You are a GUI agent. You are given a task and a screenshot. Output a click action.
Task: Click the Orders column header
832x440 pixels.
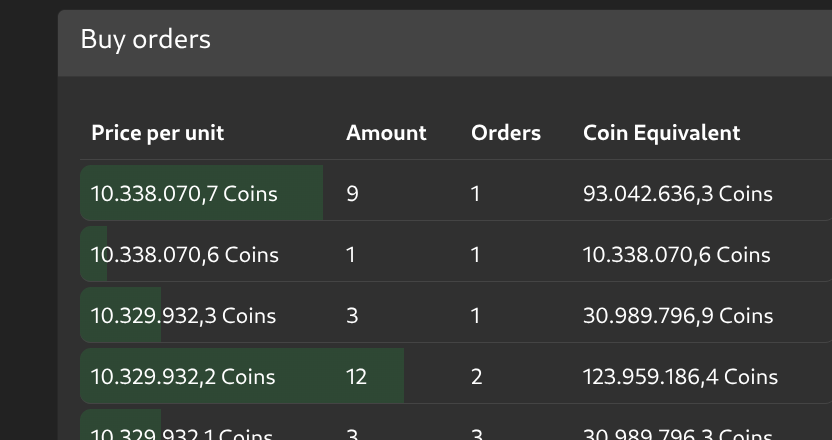click(x=505, y=133)
